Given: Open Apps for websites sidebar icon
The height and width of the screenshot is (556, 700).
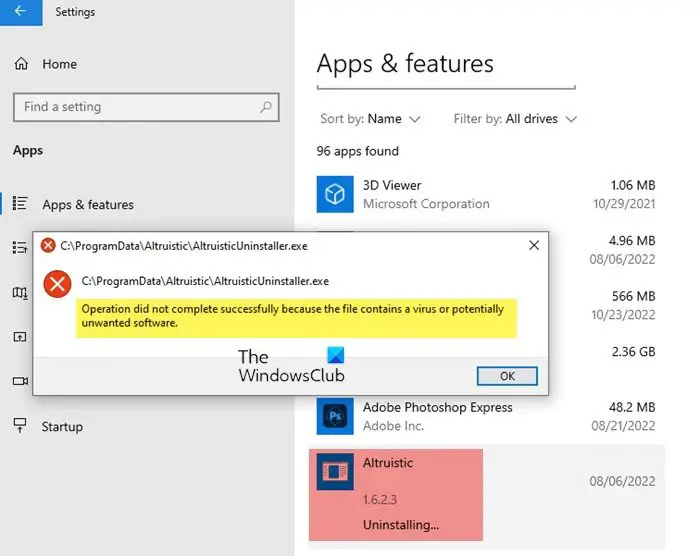Looking at the screenshot, I should [x=20, y=337].
